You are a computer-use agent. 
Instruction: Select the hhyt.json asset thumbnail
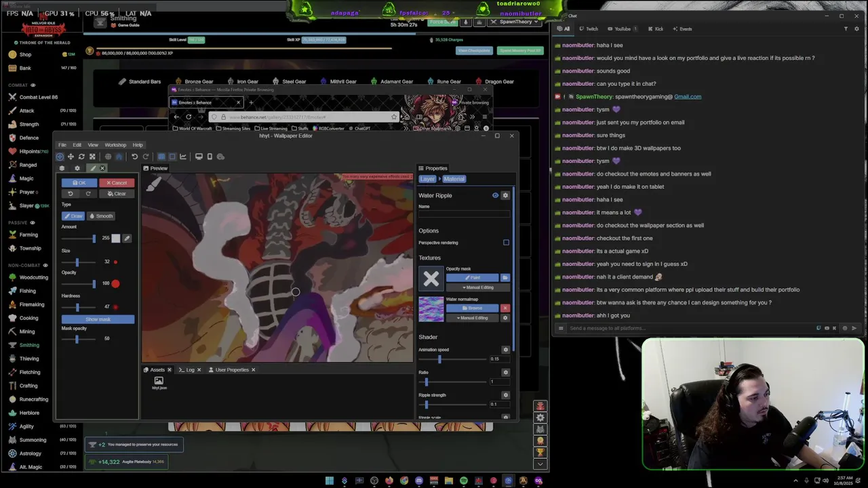pos(159,383)
